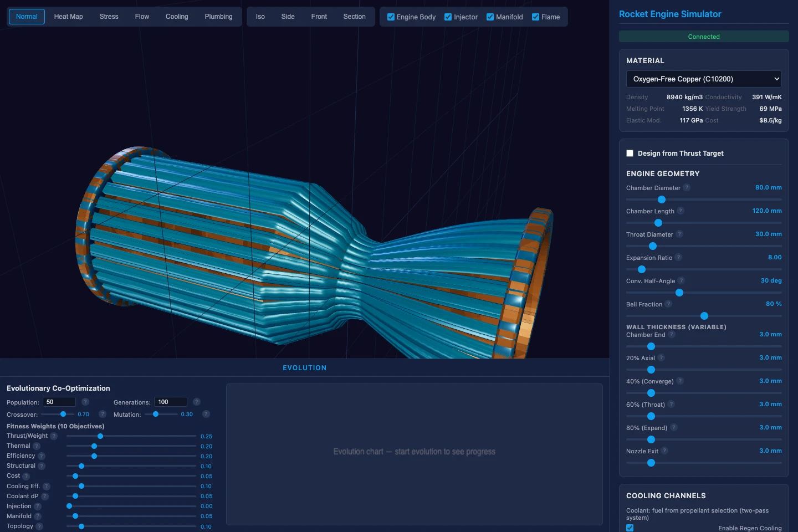
Task: Click help icon beside Chamber End
Action: pos(672,334)
